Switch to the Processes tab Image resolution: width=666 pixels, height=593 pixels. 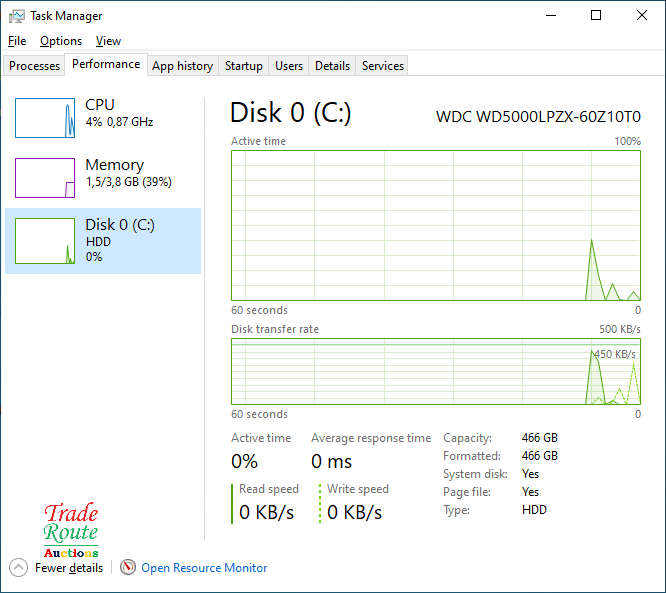click(35, 66)
